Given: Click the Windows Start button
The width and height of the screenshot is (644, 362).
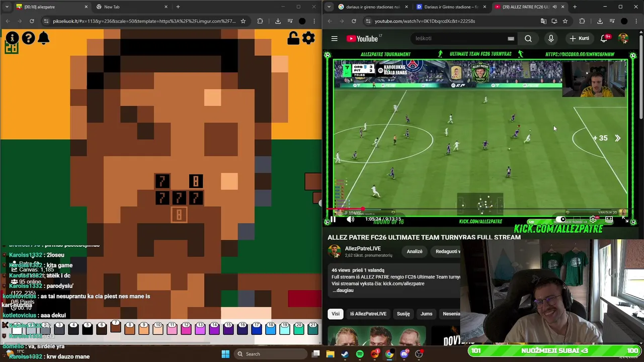Looking at the screenshot, I should click(225, 354).
